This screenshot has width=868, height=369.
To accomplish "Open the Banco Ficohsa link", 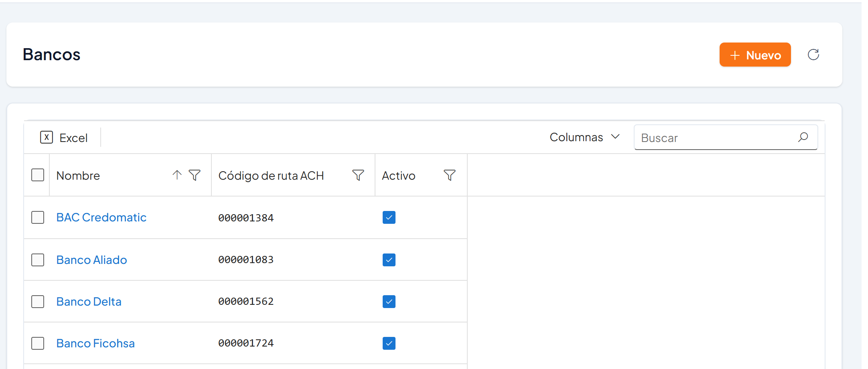I will 95,343.
